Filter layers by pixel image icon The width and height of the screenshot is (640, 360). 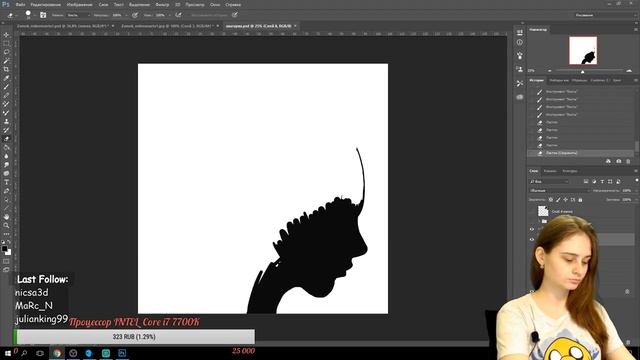tap(586, 182)
